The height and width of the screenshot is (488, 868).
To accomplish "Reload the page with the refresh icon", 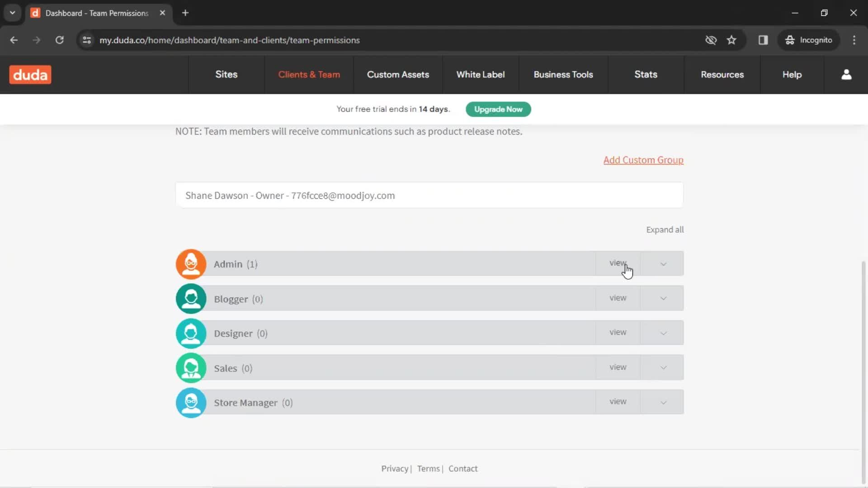I will click(x=59, y=40).
